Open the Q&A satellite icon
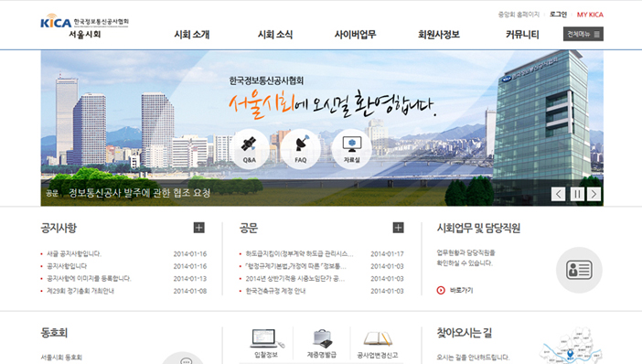The width and height of the screenshot is (642, 364). pyautogui.click(x=250, y=149)
